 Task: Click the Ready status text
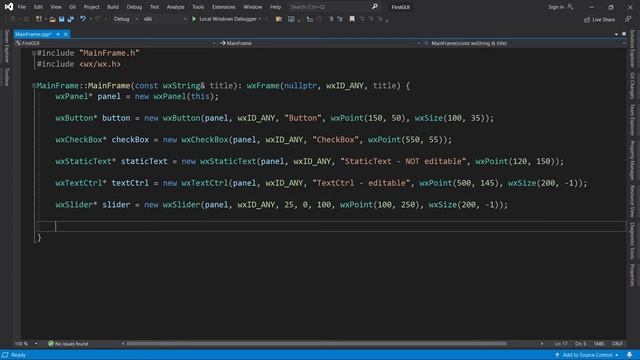coord(18,355)
